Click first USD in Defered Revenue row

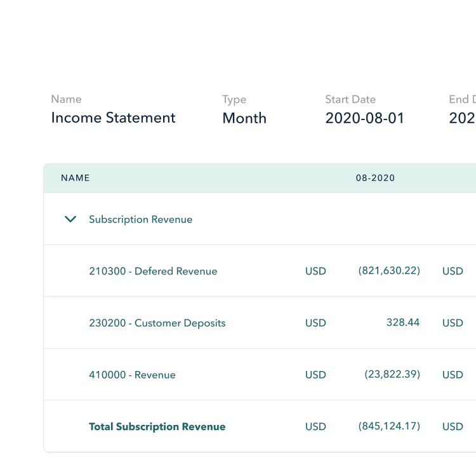pyautogui.click(x=315, y=271)
